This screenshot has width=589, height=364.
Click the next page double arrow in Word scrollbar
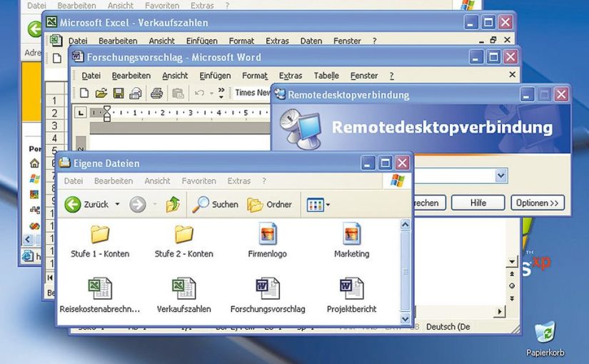512,298
